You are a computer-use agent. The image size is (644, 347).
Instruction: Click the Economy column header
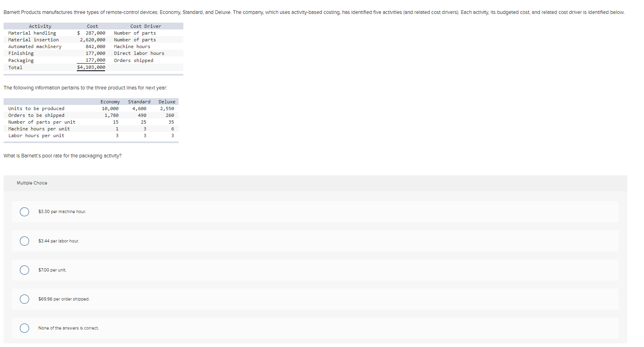[110, 102]
